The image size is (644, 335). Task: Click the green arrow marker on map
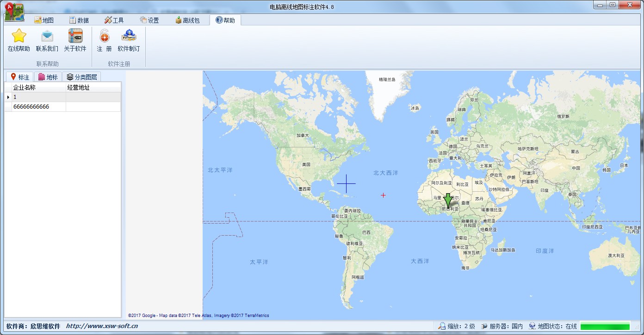(x=448, y=201)
